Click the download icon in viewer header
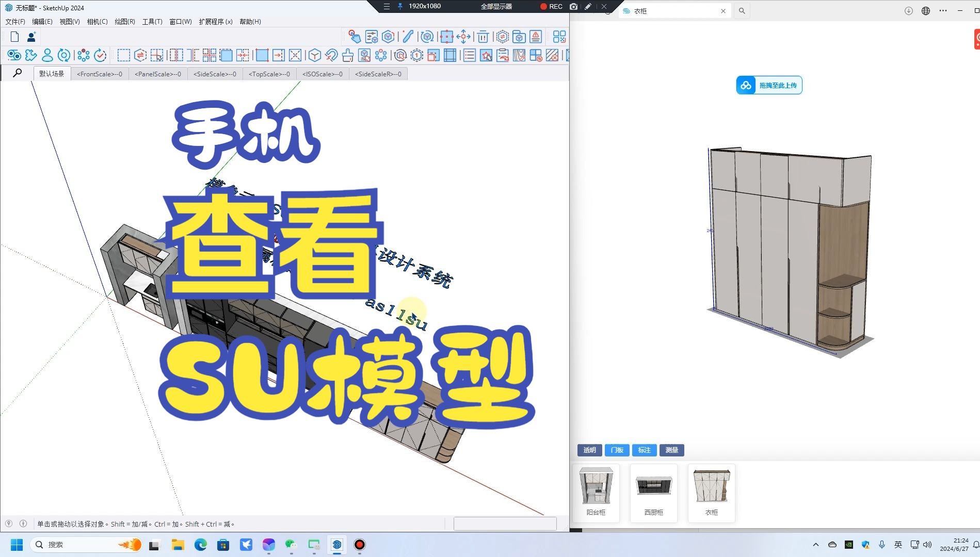The width and height of the screenshot is (980, 557). point(909,11)
